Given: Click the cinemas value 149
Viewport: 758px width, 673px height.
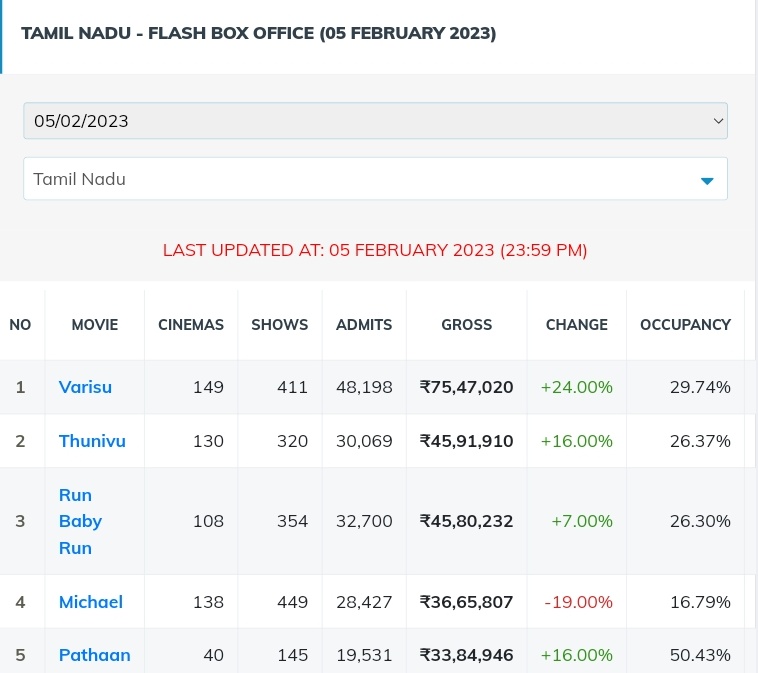Looking at the screenshot, I should (208, 387).
